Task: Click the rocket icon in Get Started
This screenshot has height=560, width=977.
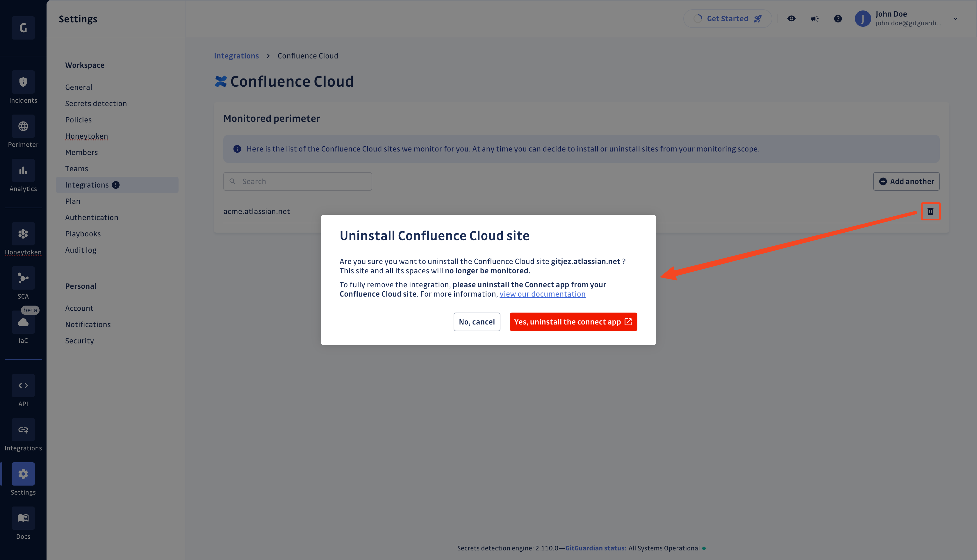Action: (758, 18)
